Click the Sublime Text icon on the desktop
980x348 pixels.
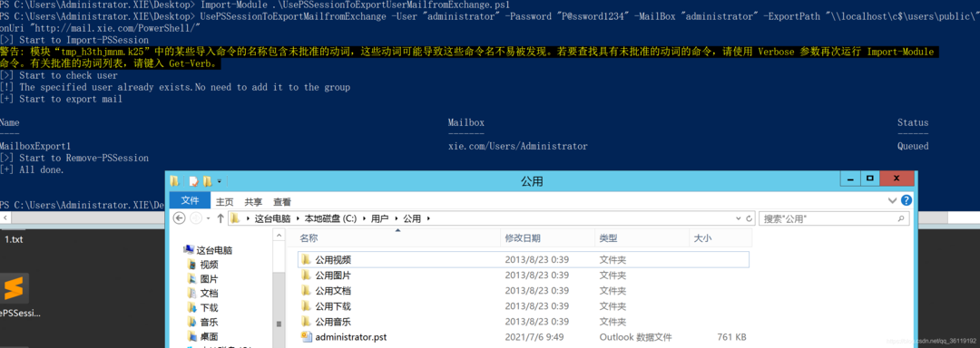[13, 288]
